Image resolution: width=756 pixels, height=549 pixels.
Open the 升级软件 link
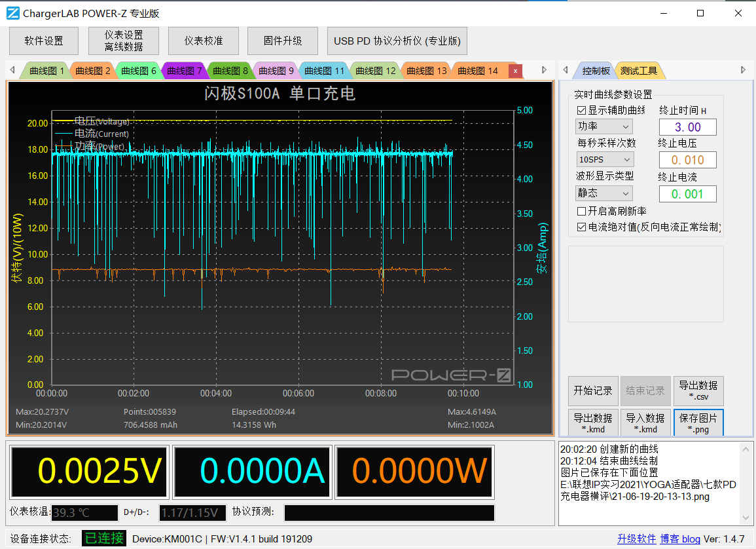[636, 539]
